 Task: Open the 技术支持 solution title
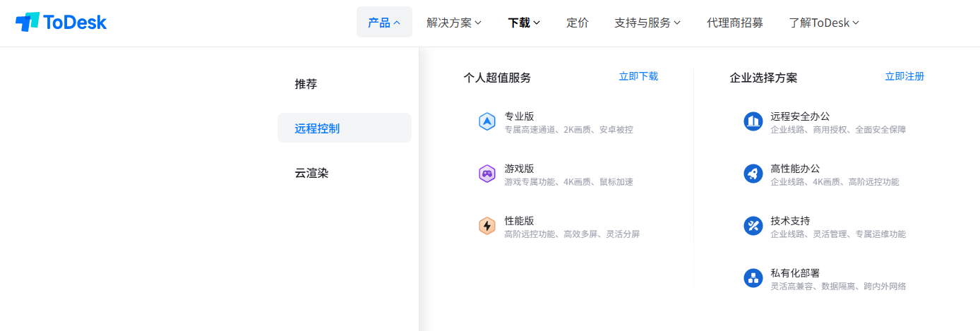coord(790,221)
